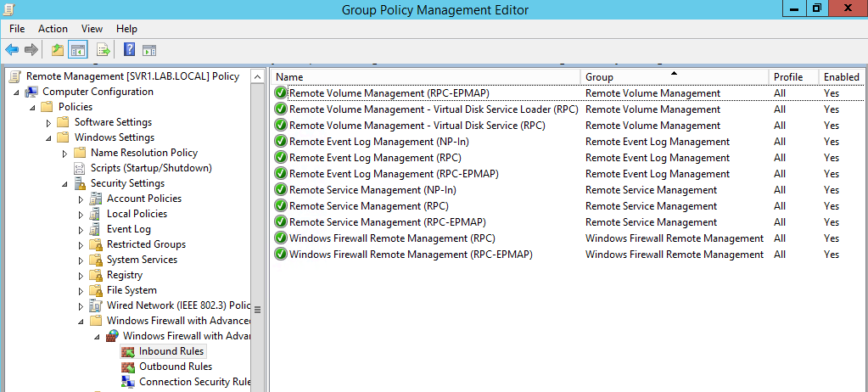Expand the Registry node arrow
Viewport: 868px width, 392px height.
(x=81, y=275)
